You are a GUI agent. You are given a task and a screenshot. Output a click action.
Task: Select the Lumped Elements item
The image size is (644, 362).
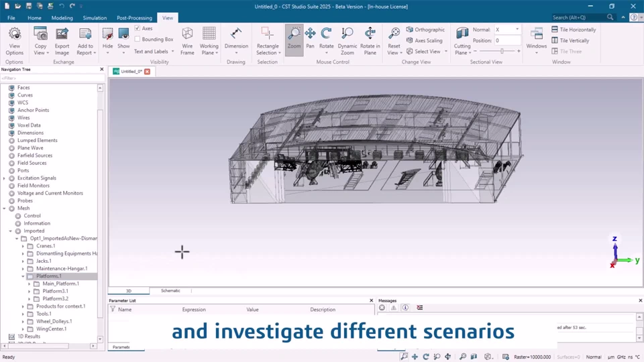(38, 140)
